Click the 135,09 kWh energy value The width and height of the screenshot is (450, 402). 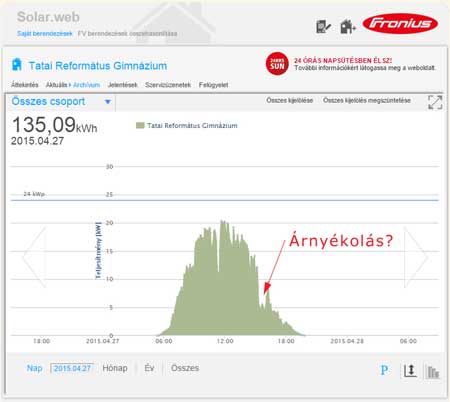pyautogui.click(x=54, y=125)
